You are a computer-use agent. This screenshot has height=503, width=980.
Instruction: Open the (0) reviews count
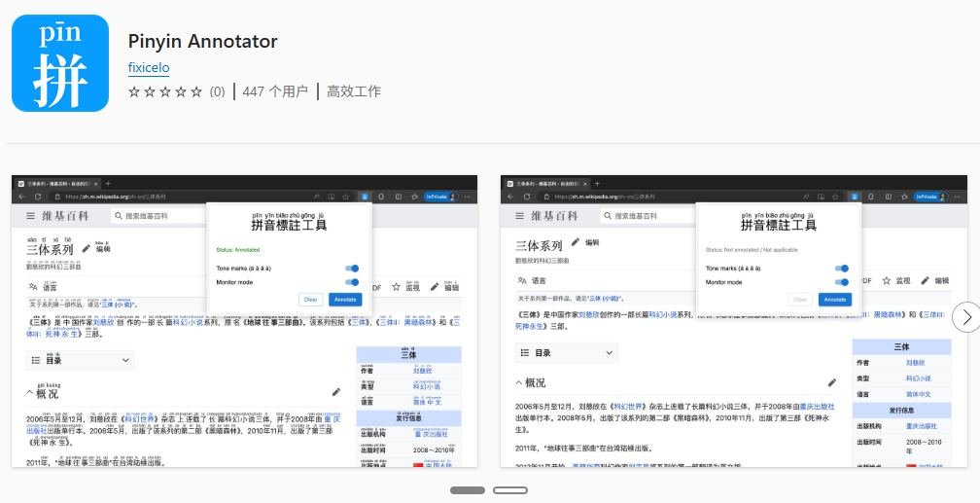217,92
